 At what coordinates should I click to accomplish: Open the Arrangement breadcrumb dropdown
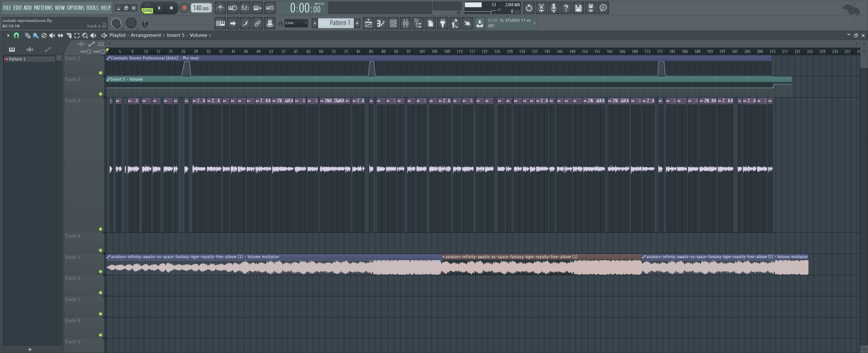tap(146, 35)
